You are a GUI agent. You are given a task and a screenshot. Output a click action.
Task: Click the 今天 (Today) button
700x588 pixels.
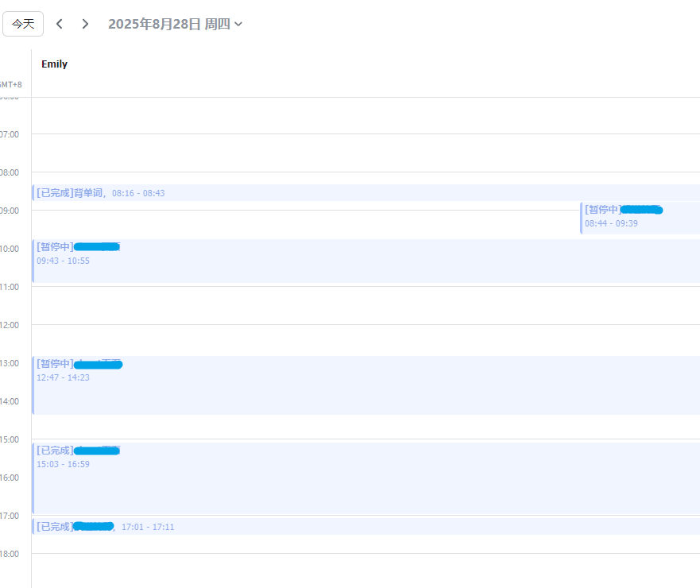pos(23,24)
